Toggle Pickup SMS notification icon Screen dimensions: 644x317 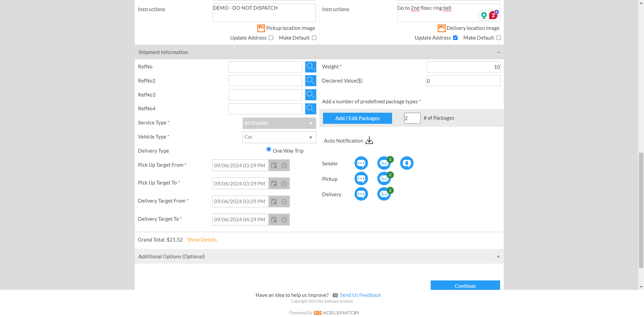tap(361, 179)
